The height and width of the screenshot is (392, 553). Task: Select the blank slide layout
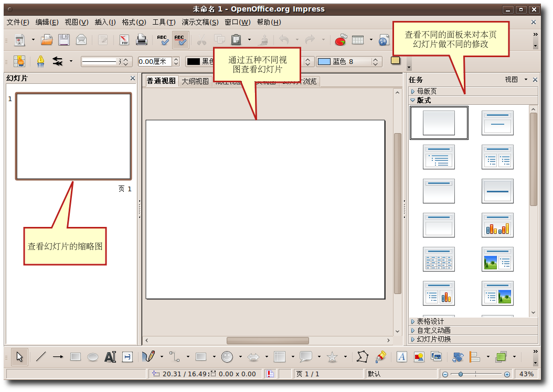click(x=439, y=123)
